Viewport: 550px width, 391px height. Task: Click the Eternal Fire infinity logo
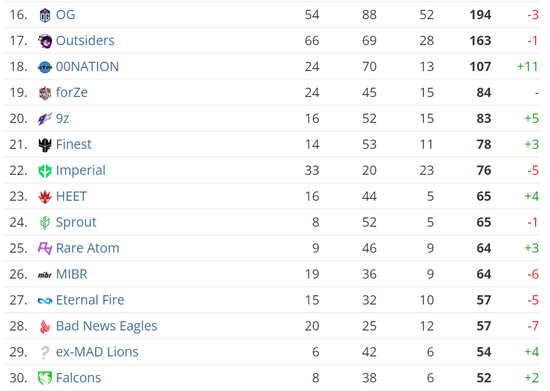tap(45, 301)
